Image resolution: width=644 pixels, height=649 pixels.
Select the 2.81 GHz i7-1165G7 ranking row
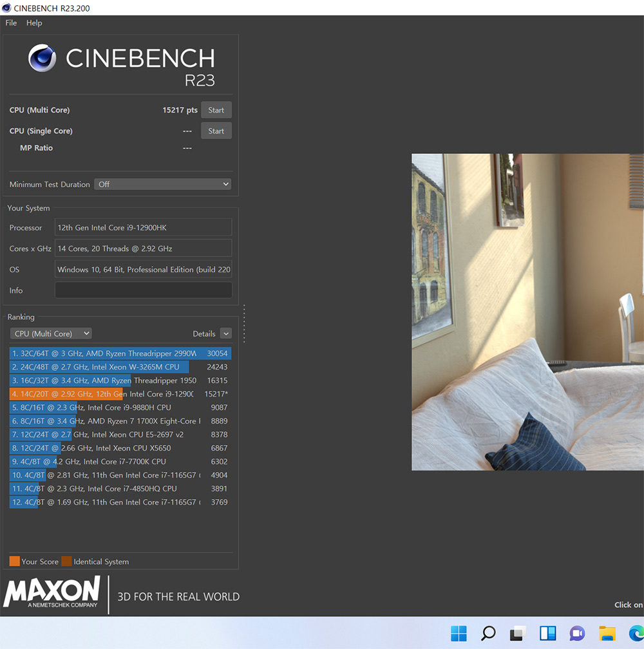(x=120, y=475)
